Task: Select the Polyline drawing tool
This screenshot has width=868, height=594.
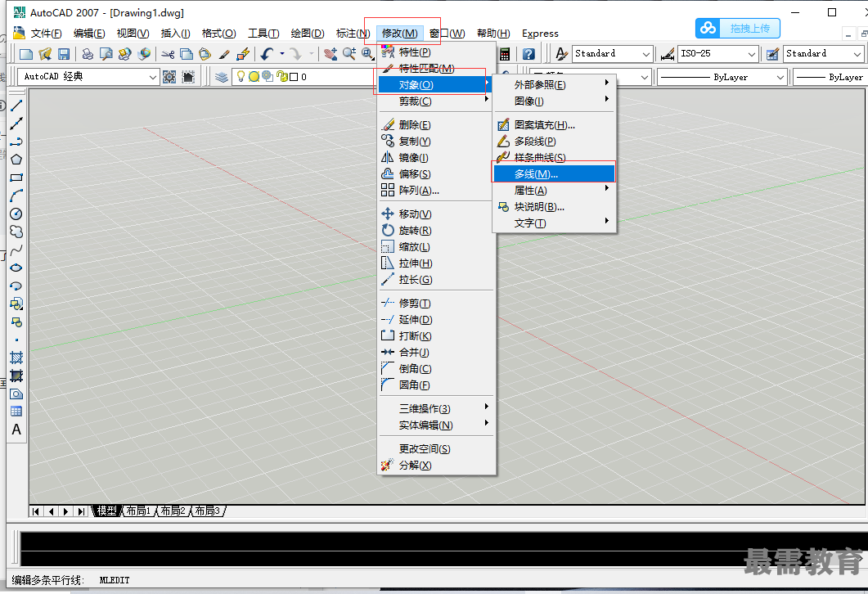Action: tap(16, 142)
